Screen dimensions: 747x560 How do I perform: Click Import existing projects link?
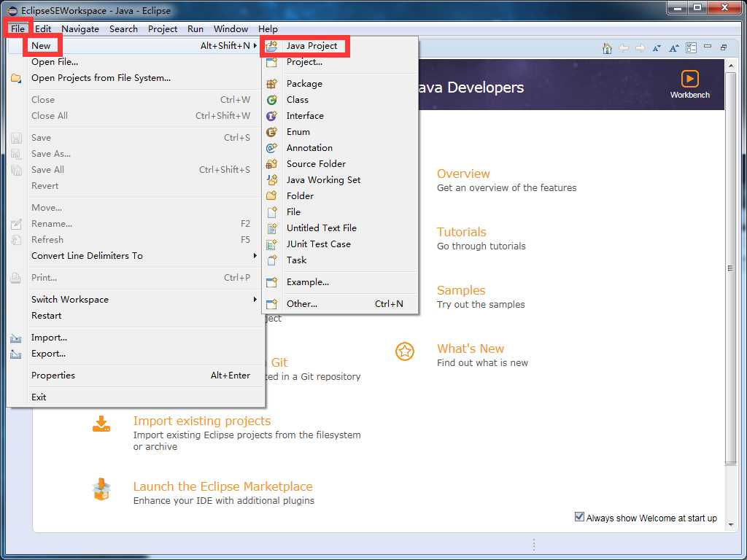pos(202,421)
